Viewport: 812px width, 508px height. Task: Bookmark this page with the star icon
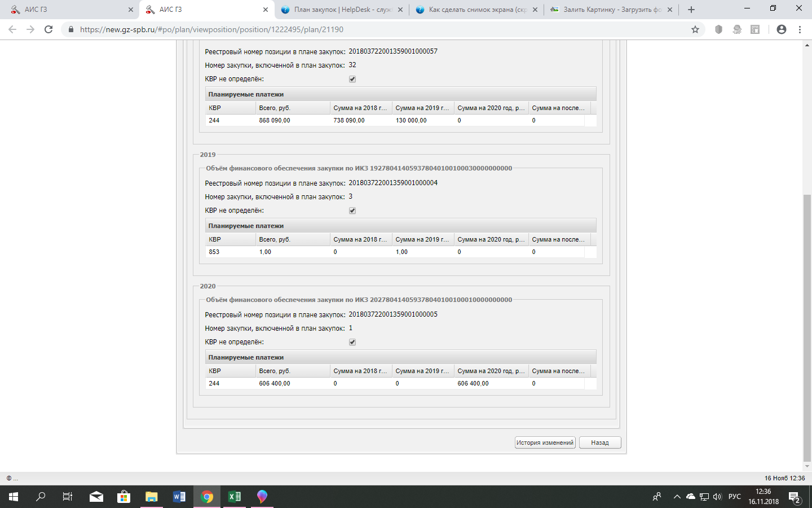pos(695,29)
